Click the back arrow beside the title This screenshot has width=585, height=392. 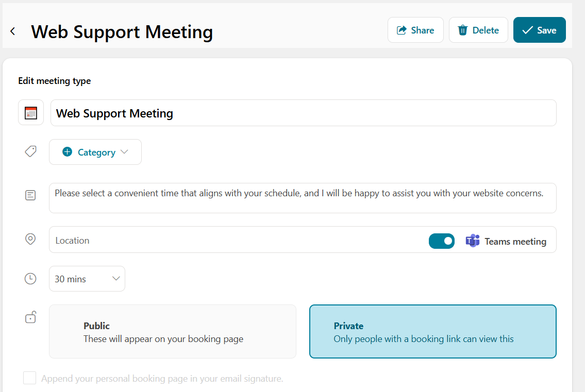click(x=13, y=31)
